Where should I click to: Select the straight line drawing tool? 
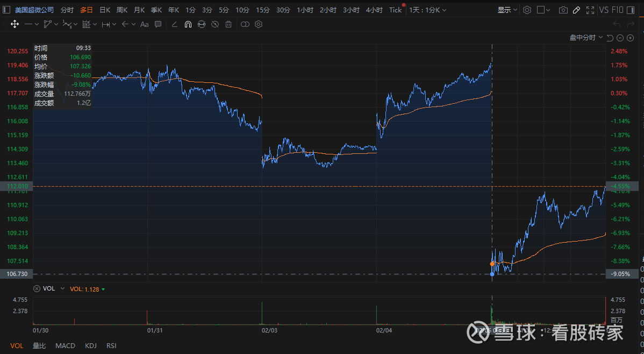click(28, 24)
